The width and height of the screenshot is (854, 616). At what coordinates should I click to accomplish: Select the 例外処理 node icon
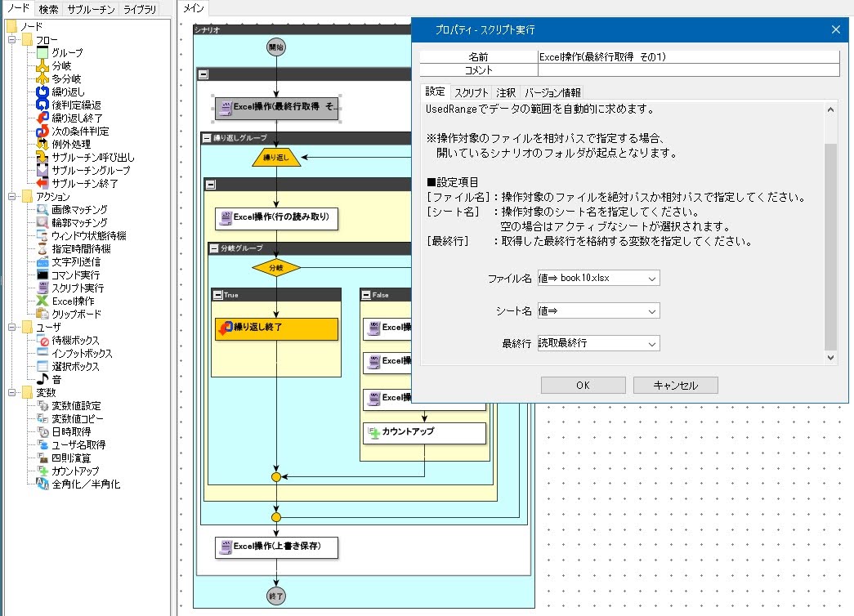[x=42, y=145]
